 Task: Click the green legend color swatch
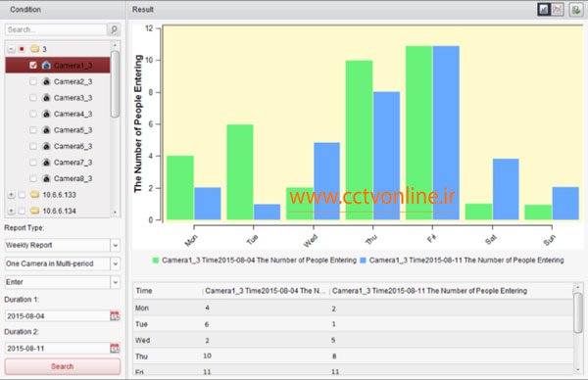156,261
